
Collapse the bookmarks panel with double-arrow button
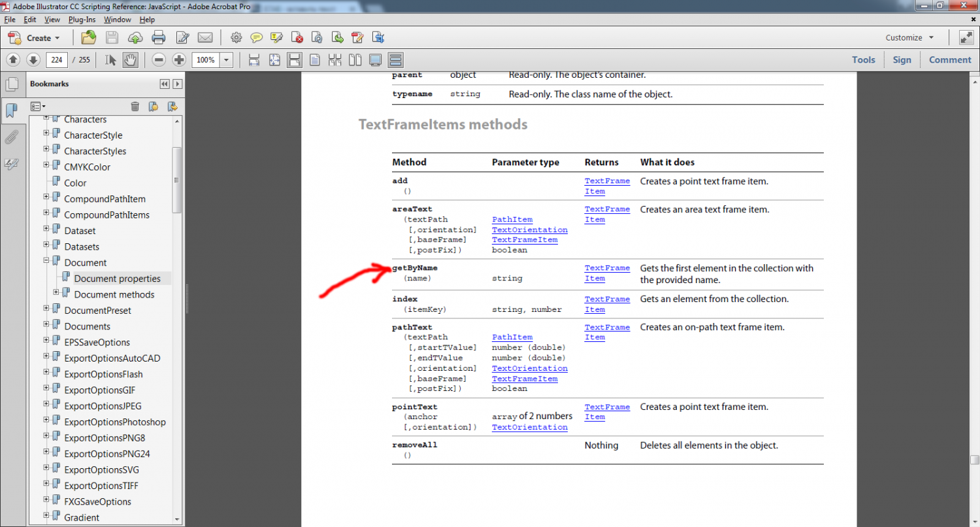coord(165,84)
